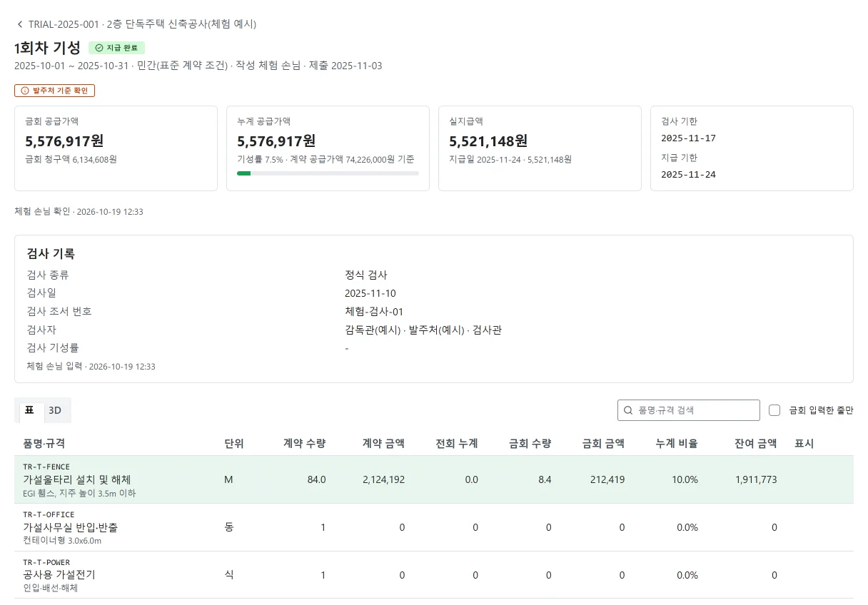Click the 정식 검사 value
Image resolution: width=868 pixels, height=605 pixels.
[x=366, y=275]
